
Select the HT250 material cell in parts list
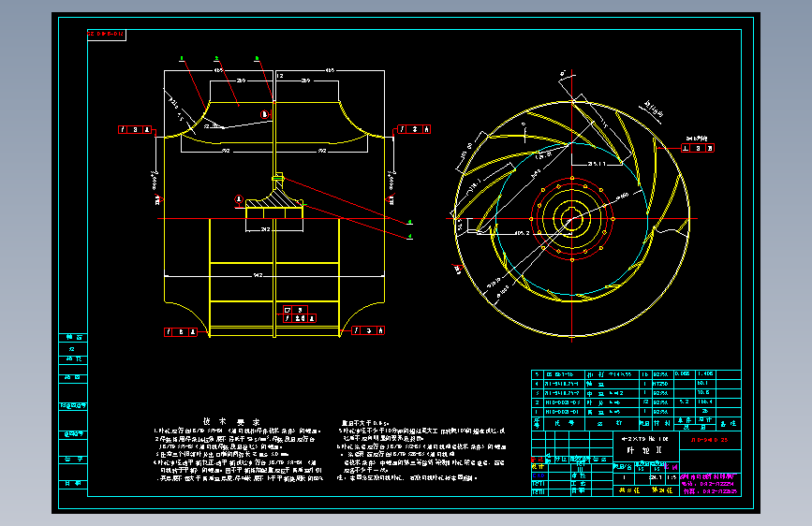[661, 384]
